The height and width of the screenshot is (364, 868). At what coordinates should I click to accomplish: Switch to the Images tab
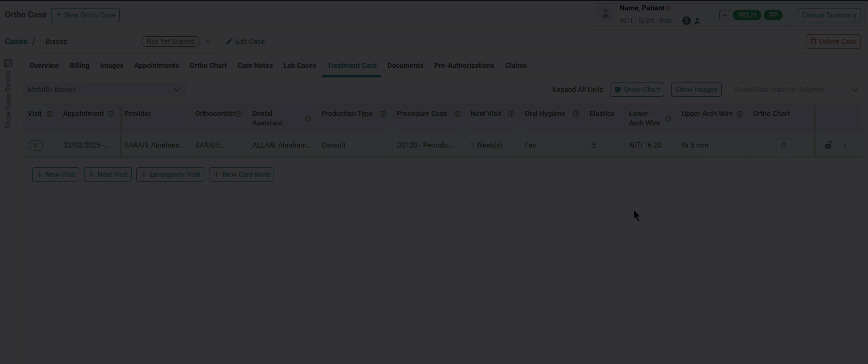click(112, 66)
